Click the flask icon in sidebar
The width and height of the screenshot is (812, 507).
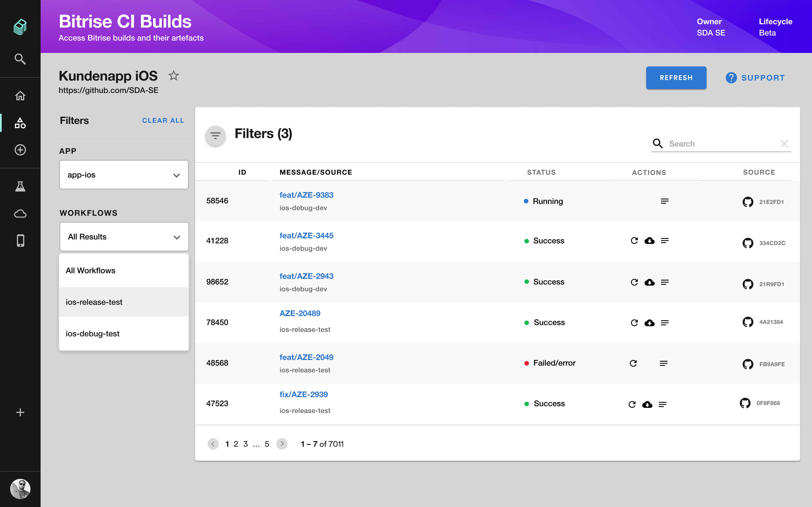(x=20, y=186)
